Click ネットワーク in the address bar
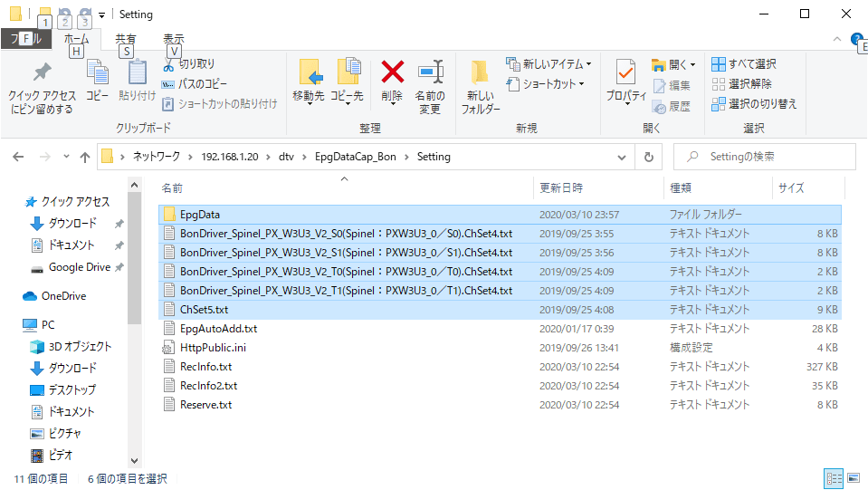This screenshot has width=868, height=490. coord(157,157)
